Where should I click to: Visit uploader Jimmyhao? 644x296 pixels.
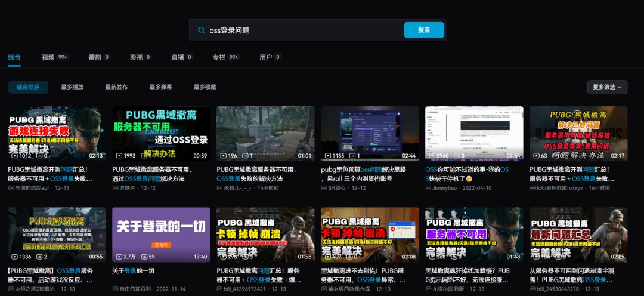tap(444, 188)
